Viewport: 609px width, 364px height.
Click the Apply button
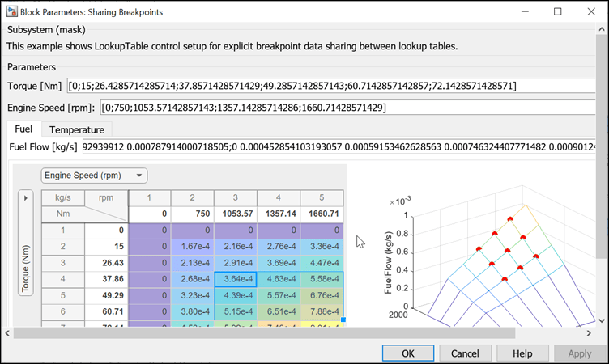(580, 353)
